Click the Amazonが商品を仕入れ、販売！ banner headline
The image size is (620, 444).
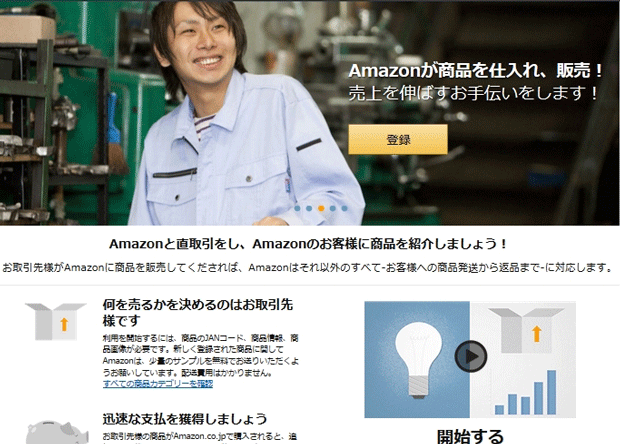pyautogui.click(x=476, y=70)
